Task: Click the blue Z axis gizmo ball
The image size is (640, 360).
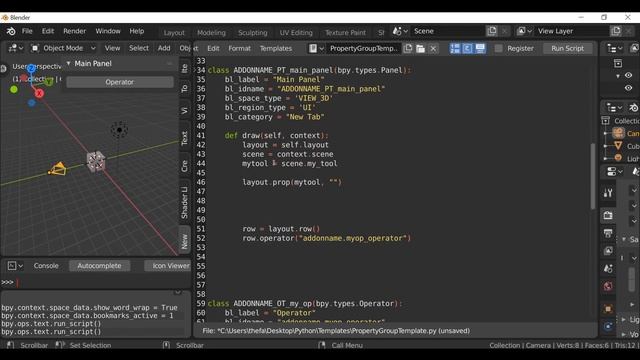Action: (31, 69)
